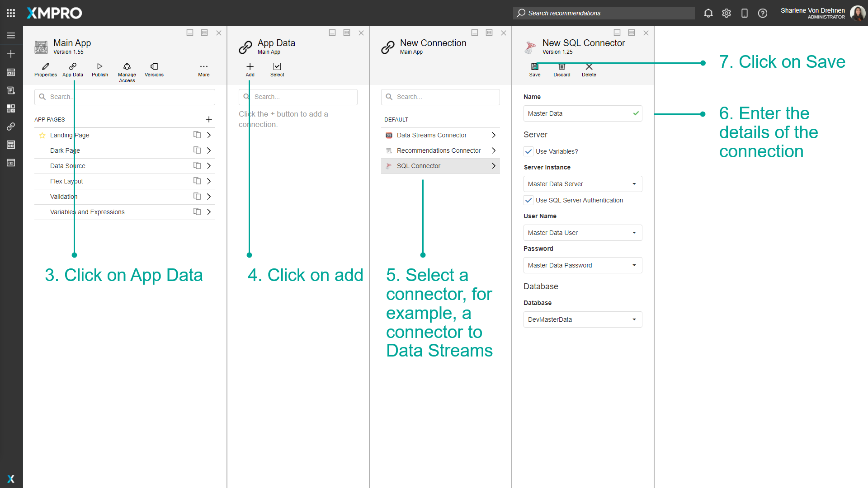Image resolution: width=868 pixels, height=488 pixels.
Task: Toggle the Use Variables? checkbox
Action: [528, 151]
